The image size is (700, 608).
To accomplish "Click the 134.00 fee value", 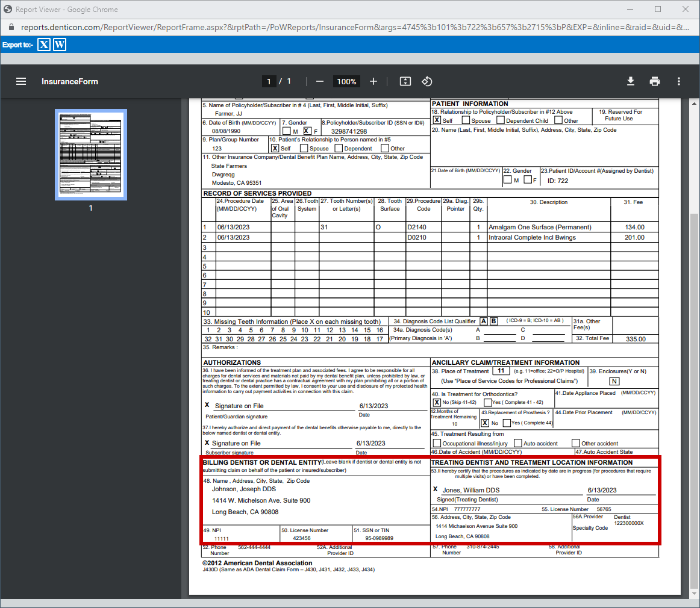I will (x=635, y=227).
